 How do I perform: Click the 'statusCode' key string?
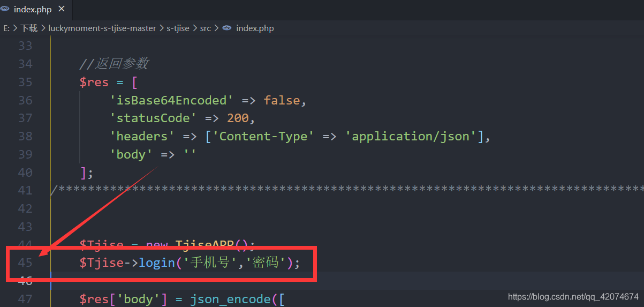[153, 118]
